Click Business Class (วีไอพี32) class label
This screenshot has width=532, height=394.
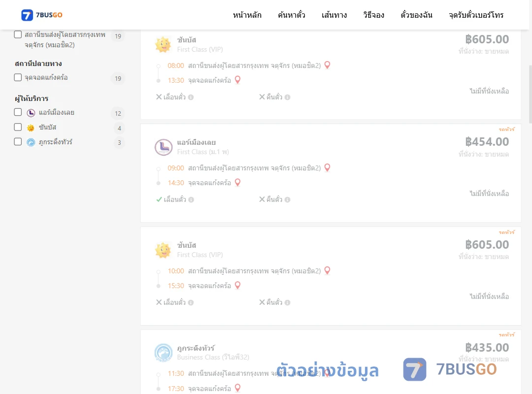click(x=213, y=358)
